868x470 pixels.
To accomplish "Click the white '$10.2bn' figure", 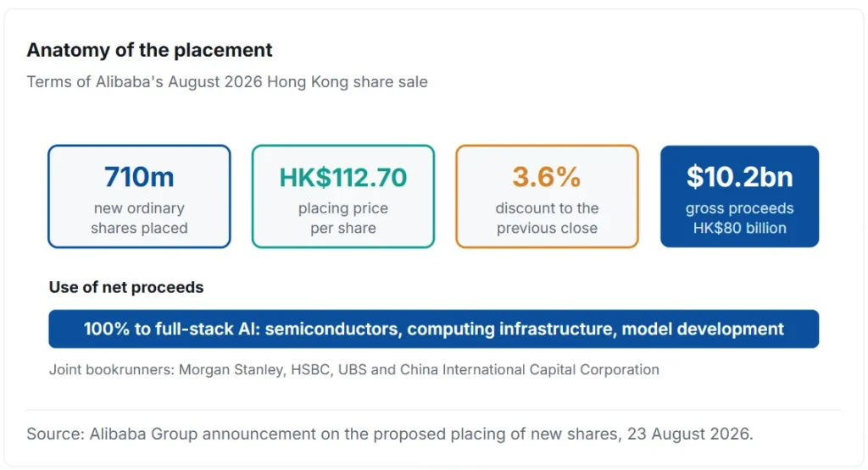I will coord(739,178).
